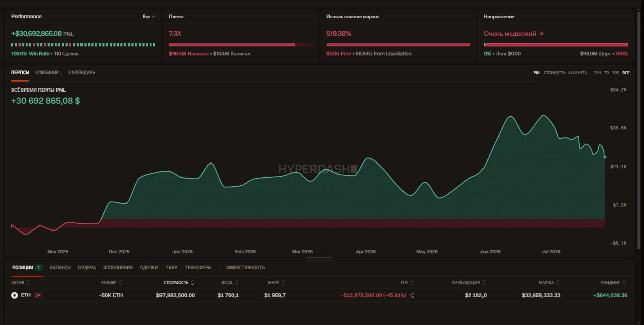The height and width of the screenshot is (325, 644).
Task: Toggle the chart to PNL view
Action: point(537,73)
